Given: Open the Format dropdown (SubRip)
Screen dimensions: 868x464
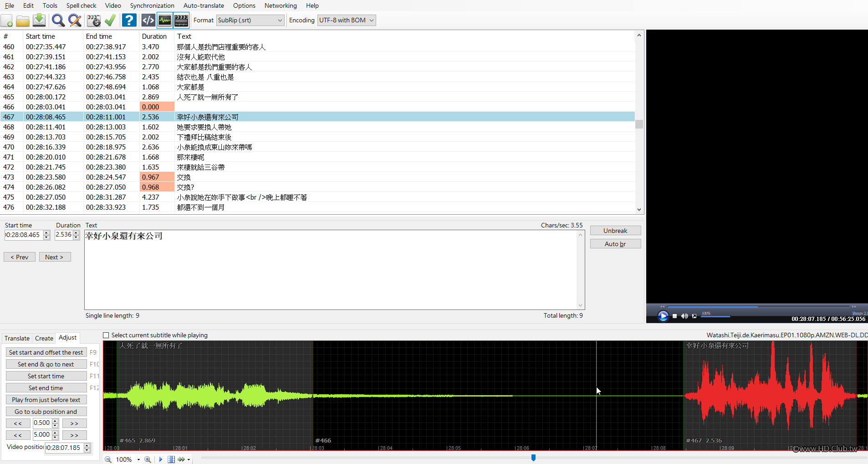Looking at the screenshot, I should 250,21.
